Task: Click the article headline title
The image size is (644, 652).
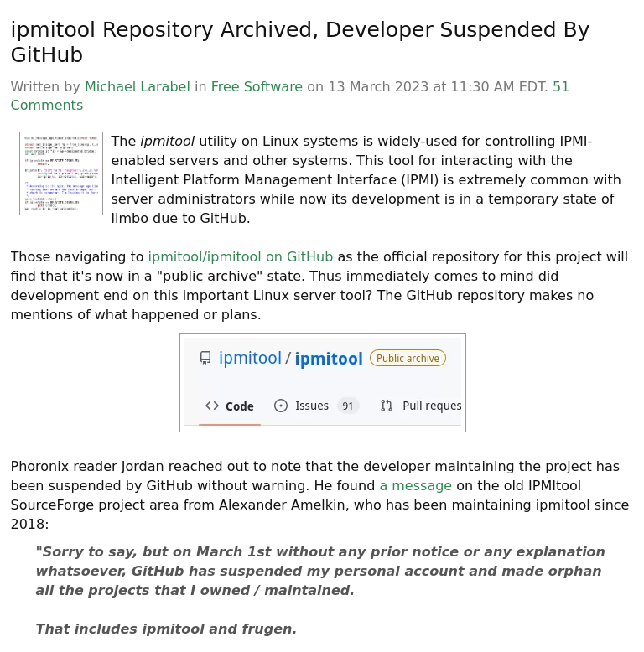Action: pyautogui.click(x=300, y=42)
